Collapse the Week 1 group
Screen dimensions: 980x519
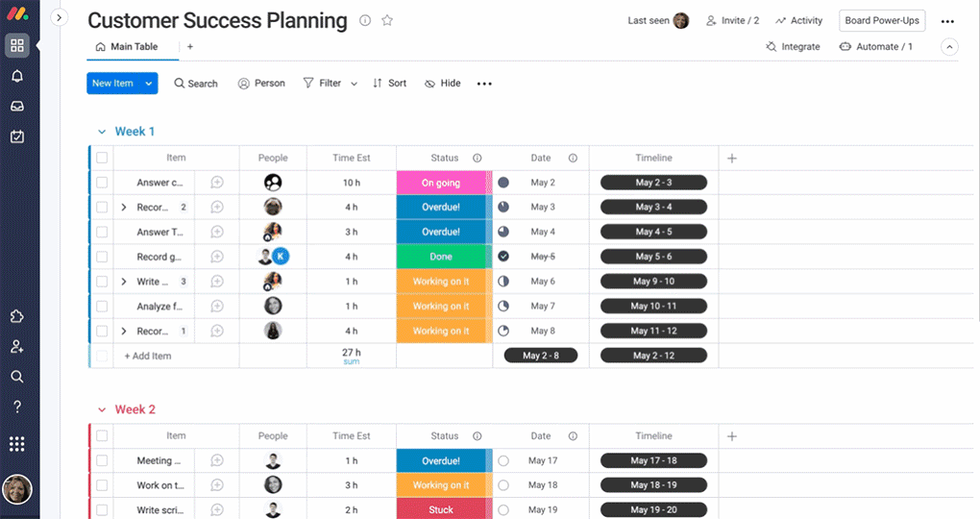pos(102,132)
